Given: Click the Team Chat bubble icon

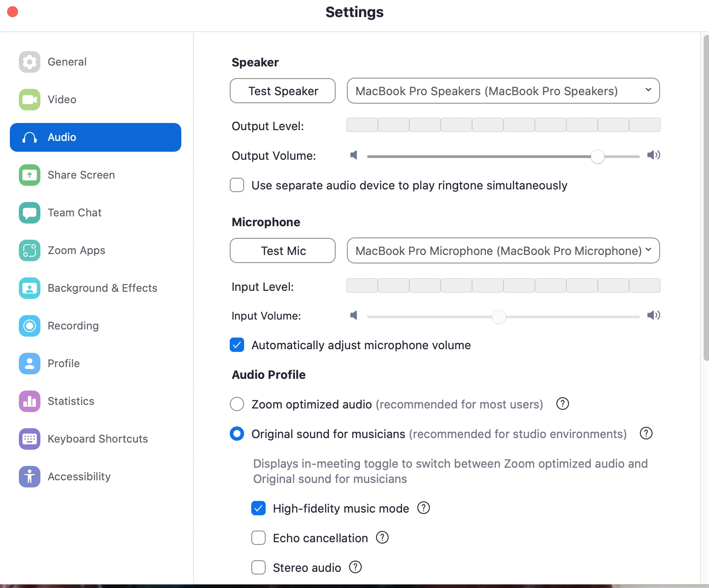Looking at the screenshot, I should tap(30, 213).
